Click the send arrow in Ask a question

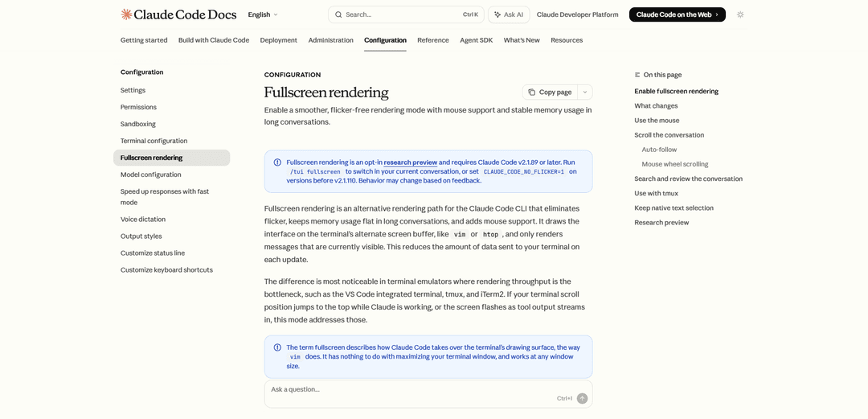(582, 398)
